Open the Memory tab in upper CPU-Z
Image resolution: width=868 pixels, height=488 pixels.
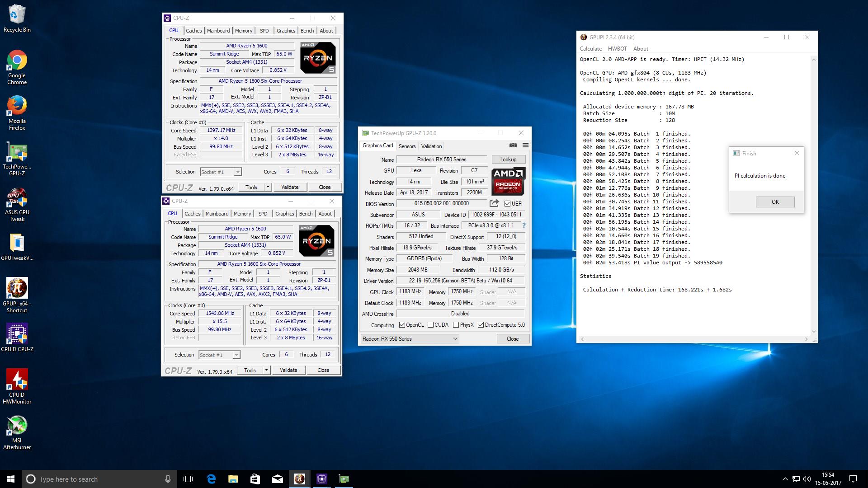tap(244, 31)
